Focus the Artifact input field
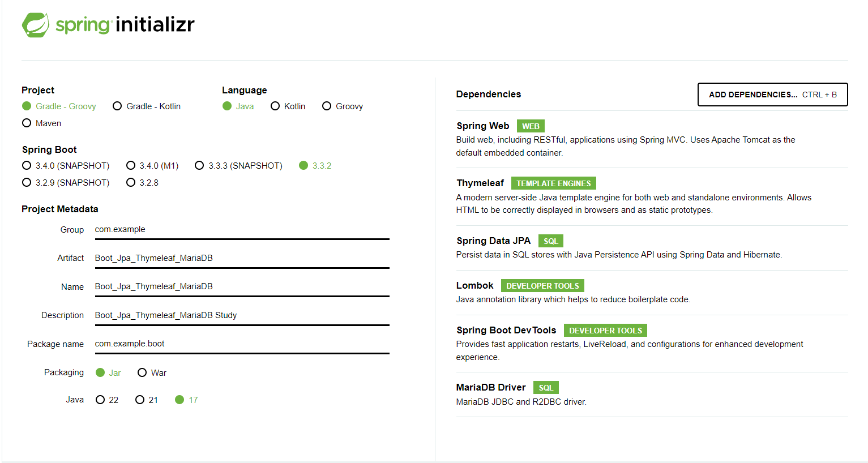Screen dimensions: 868x463 pos(242,258)
